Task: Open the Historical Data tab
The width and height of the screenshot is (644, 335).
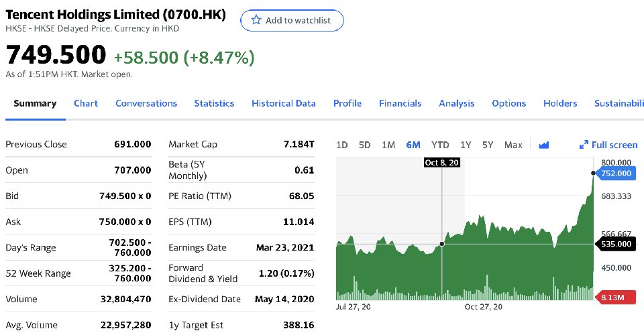Action: pyautogui.click(x=283, y=103)
